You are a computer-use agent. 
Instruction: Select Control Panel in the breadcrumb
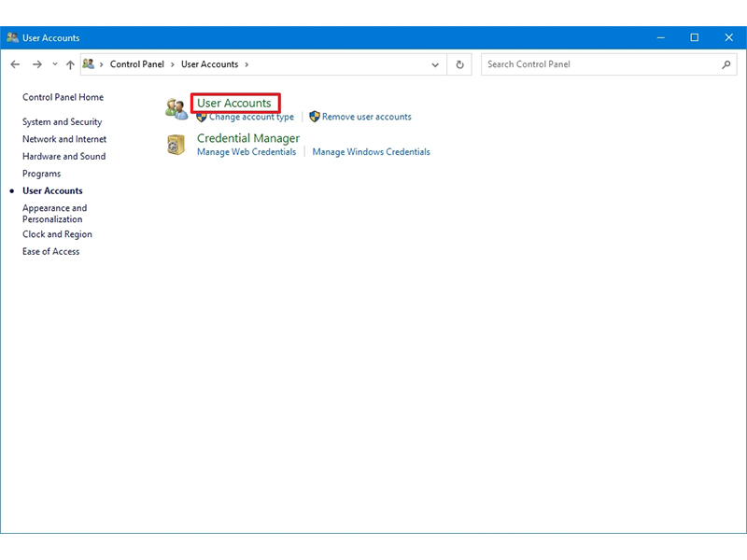pyautogui.click(x=136, y=64)
